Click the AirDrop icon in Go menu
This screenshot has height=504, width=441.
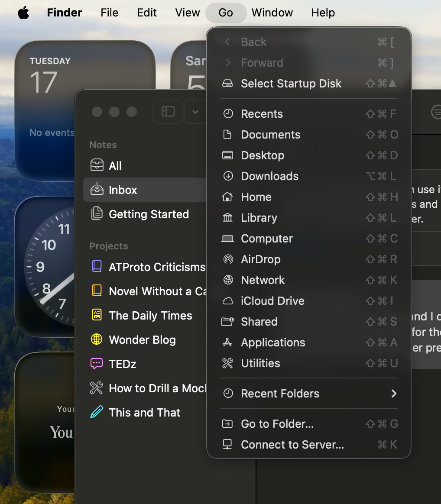pyautogui.click(x=228, y=259)
